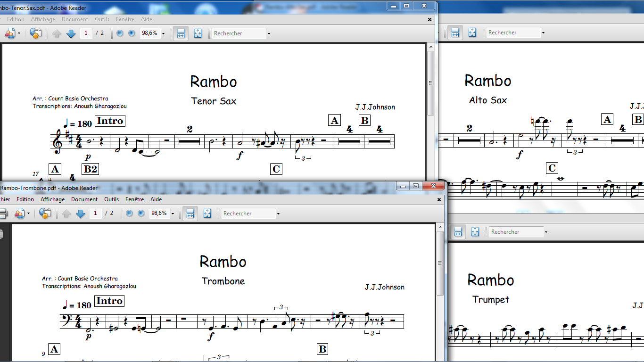
Task: Open Edition menu in Tenor Sax window
Action: tap(16, 19)
